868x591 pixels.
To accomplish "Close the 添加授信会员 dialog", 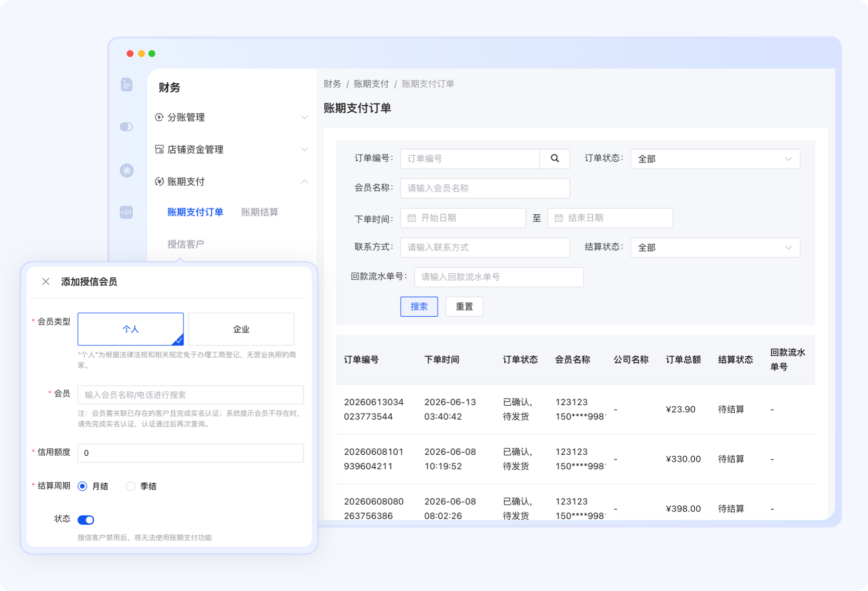I will [x=46, y=281].
